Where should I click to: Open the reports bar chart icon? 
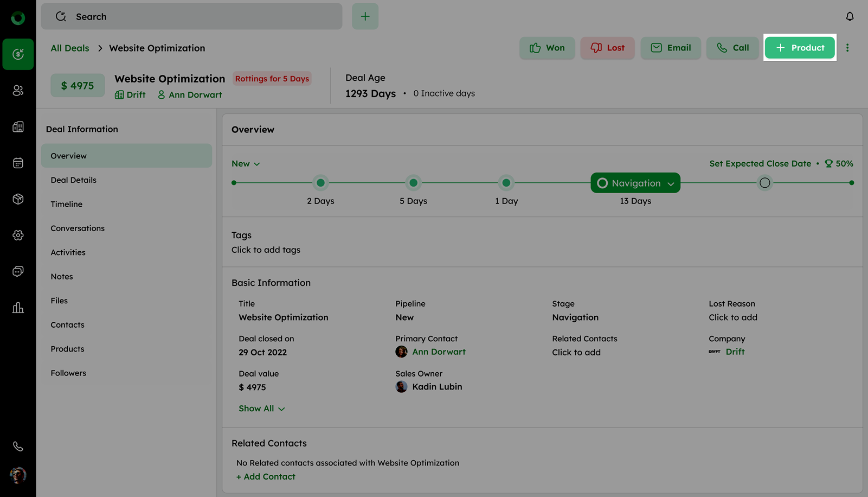18,308
